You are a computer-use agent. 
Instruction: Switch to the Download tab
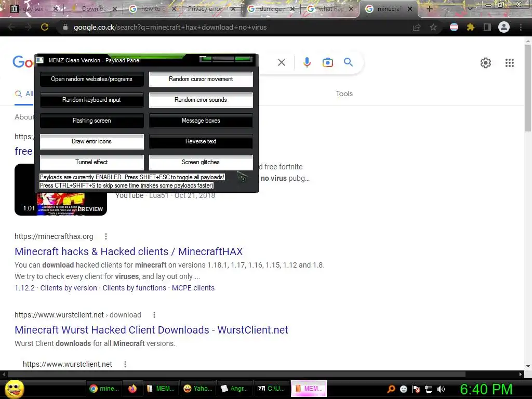click(94, 9)
